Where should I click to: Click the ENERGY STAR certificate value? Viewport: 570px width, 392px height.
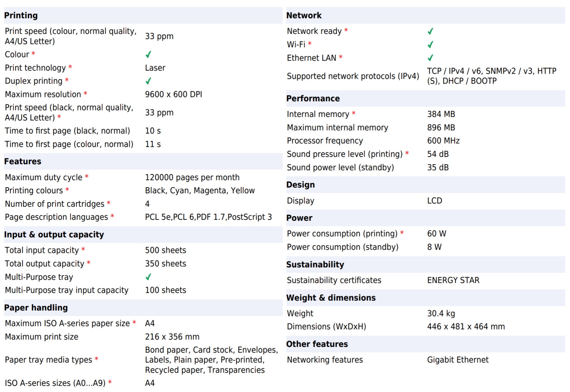point(453,280)
